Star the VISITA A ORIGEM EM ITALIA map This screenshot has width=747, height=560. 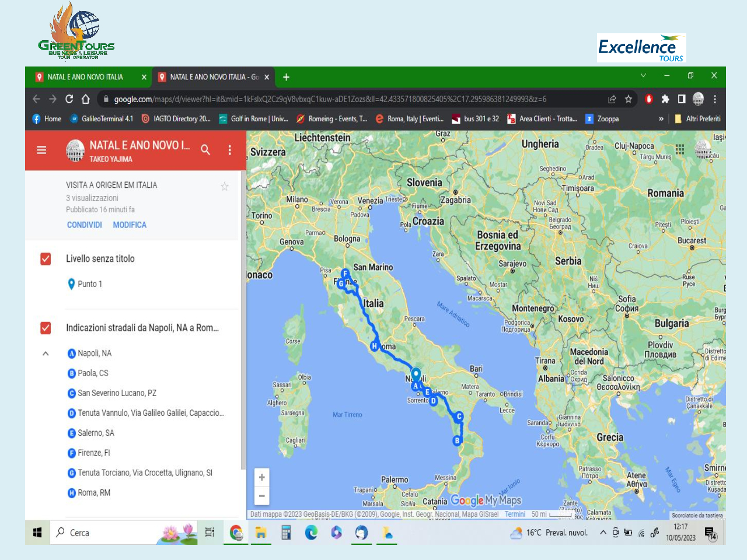point(224,186)
